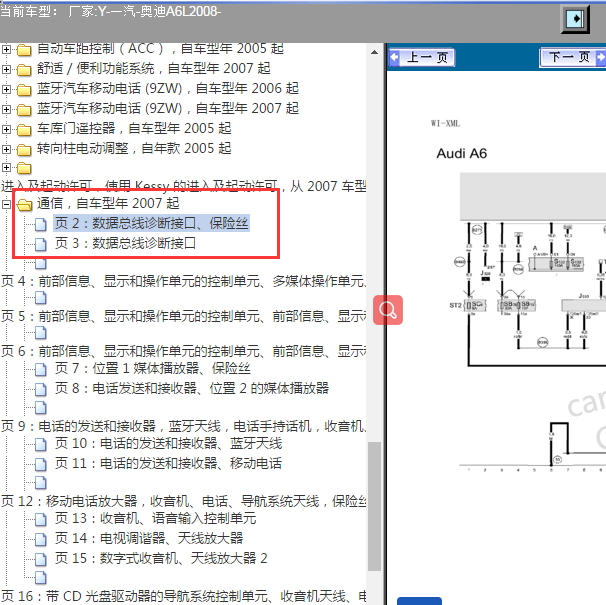
Task: Click page icon beside 页 7 位置 1 媒体播放器
Action: [x=41, y=369]
